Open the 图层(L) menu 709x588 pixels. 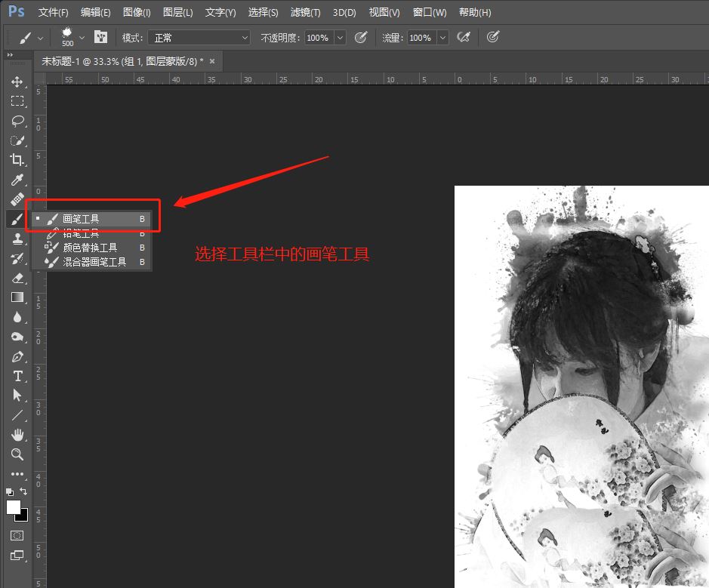click(177, 13)
